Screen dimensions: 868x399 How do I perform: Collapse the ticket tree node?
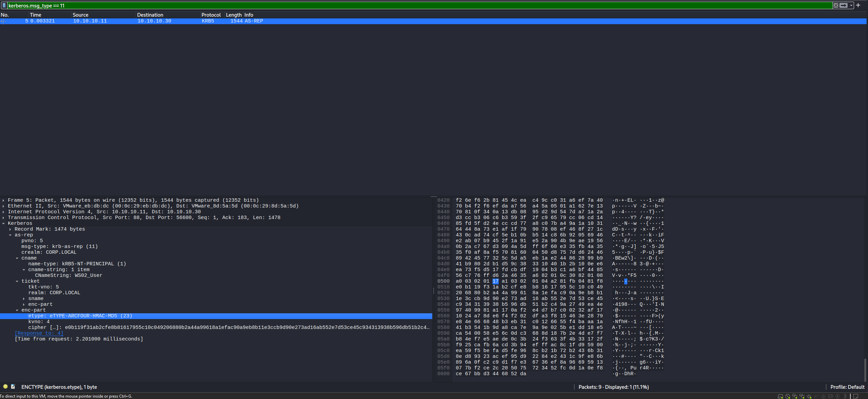point(17,281)
